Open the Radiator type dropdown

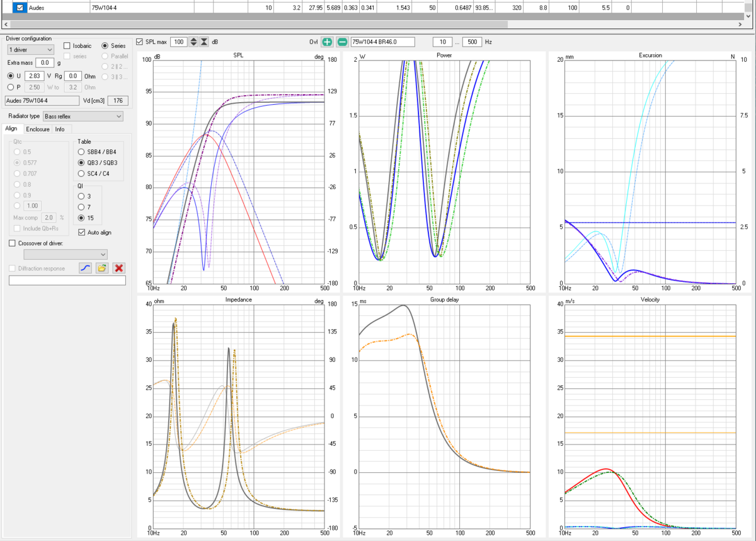(x=83, y=116)
